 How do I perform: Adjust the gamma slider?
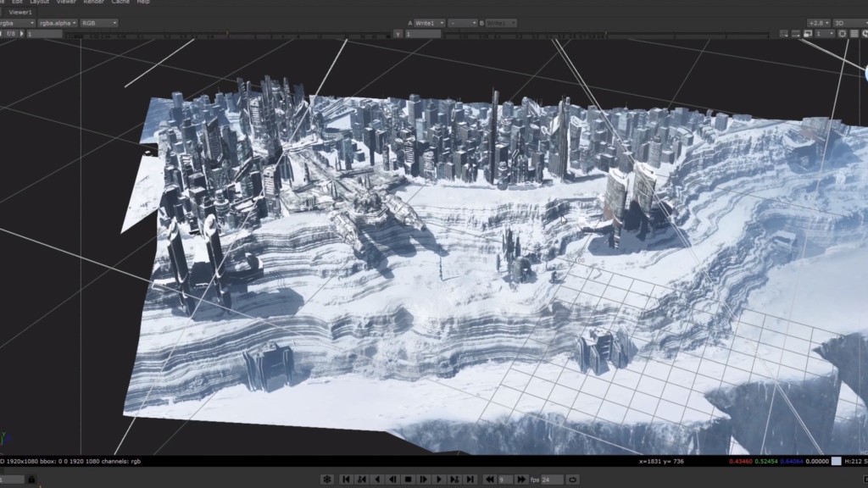606,35
